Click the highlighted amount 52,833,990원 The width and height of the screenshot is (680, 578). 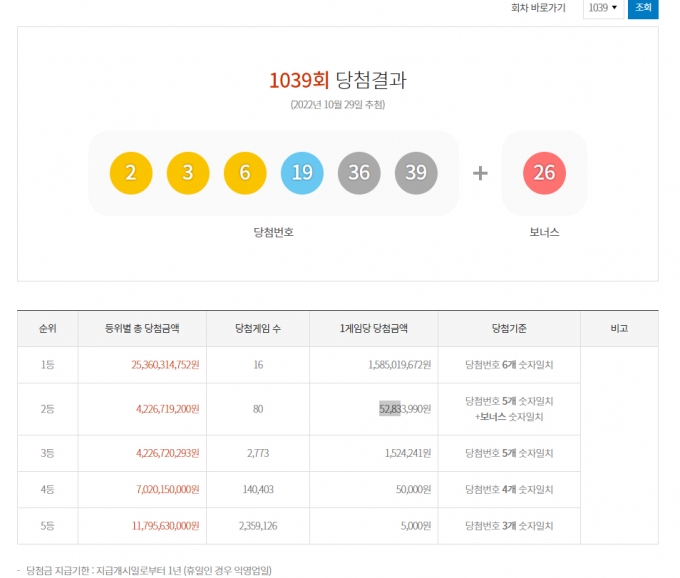pyautogui.click(x=405, y=409)
